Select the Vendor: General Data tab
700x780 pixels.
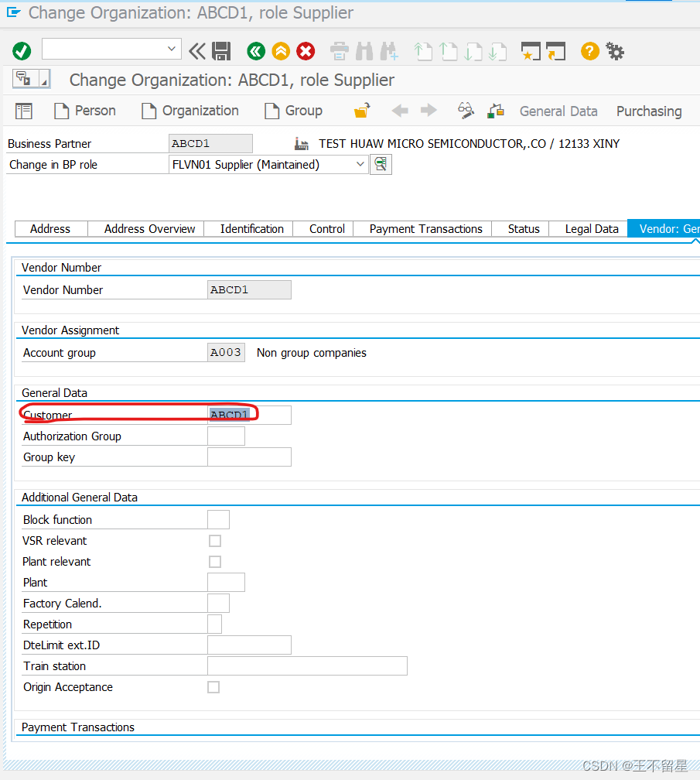click(664, 229)
